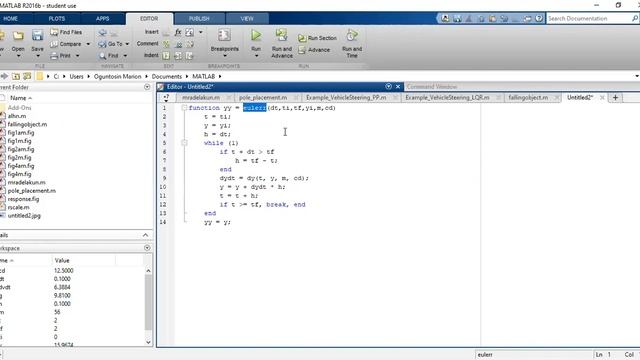Select untitled2.jpg in Current Folder list
This screenshot has width=640, height=360.
pos(24,216)
